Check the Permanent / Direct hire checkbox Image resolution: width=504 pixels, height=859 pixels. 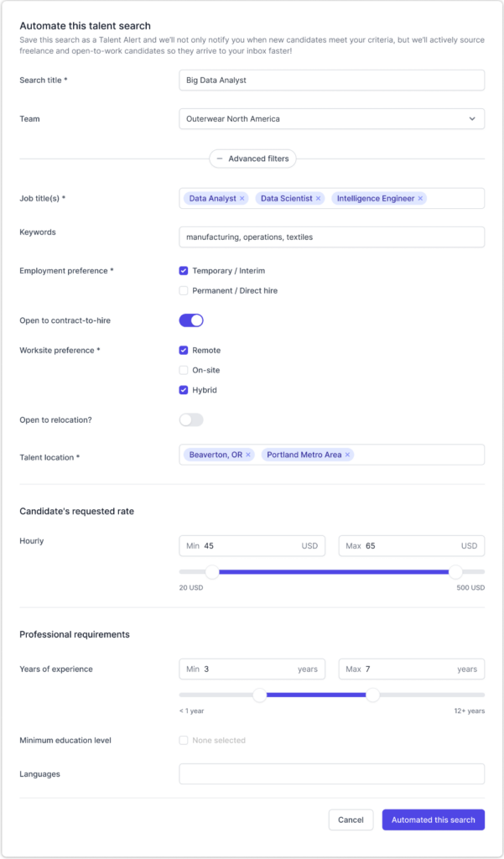[184, 291]
